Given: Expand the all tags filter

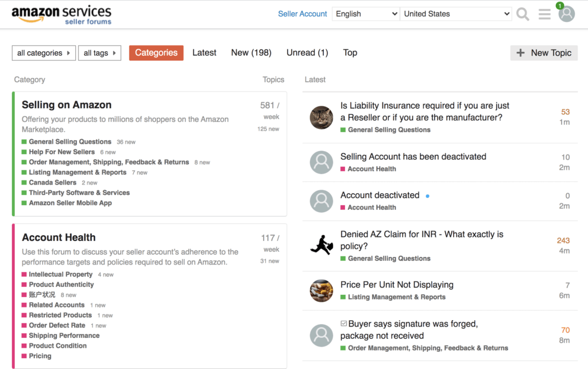Looking at the screenshot, I should pos(100,53).
